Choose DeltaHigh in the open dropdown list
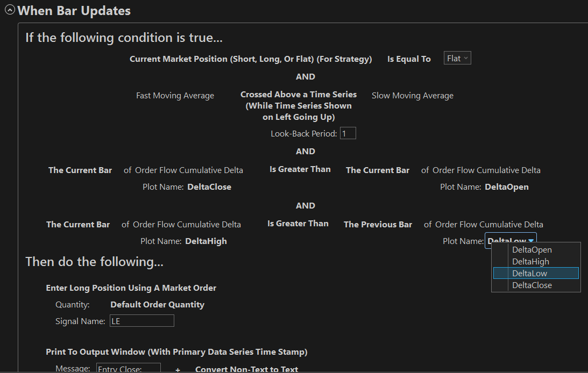This screenshot has height=373, width=588. (530, 262)
